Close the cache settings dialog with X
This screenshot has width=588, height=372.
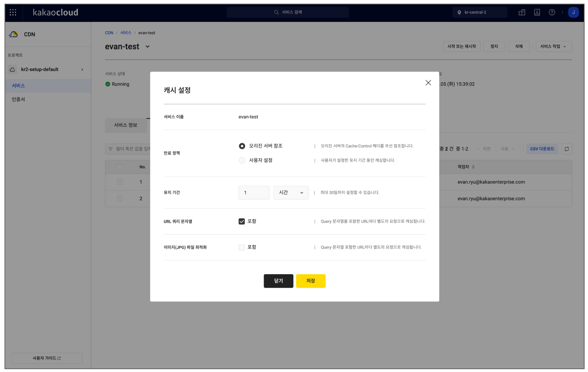(x=428, y=83)
